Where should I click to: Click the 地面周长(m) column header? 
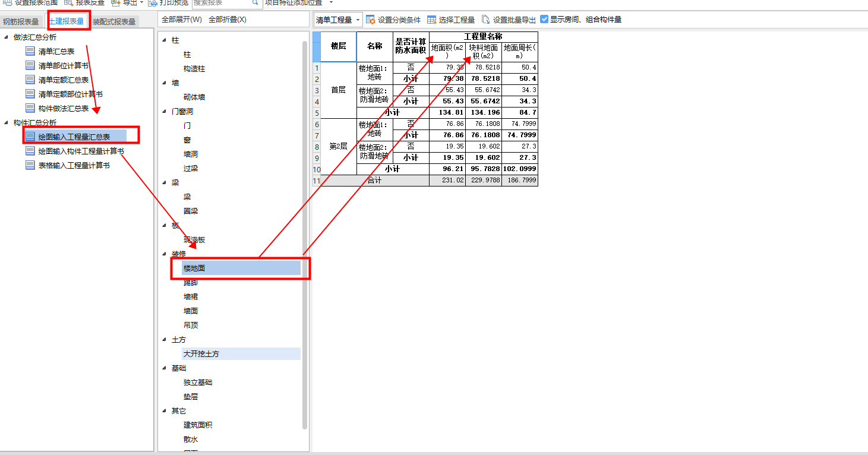tap(520, 52)
